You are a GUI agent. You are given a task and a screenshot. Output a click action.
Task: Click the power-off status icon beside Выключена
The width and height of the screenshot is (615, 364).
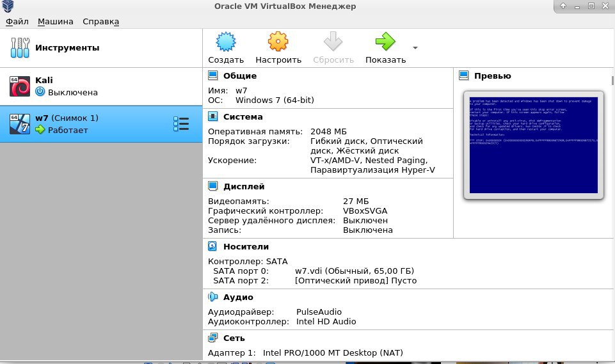coord(40,91)
